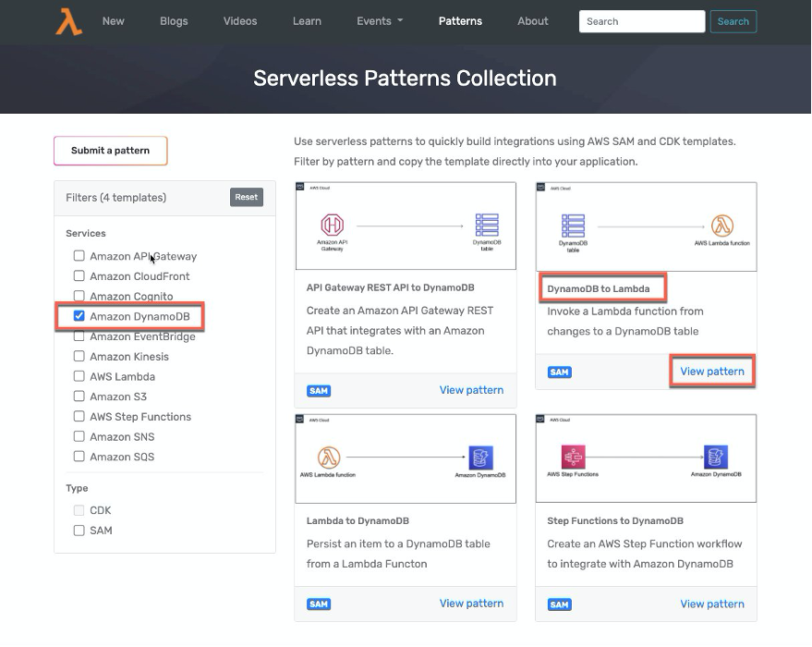Click the API Gateway icon in the first diagram
This screenshot has width=812, height=647.
(x=332, y=225)
